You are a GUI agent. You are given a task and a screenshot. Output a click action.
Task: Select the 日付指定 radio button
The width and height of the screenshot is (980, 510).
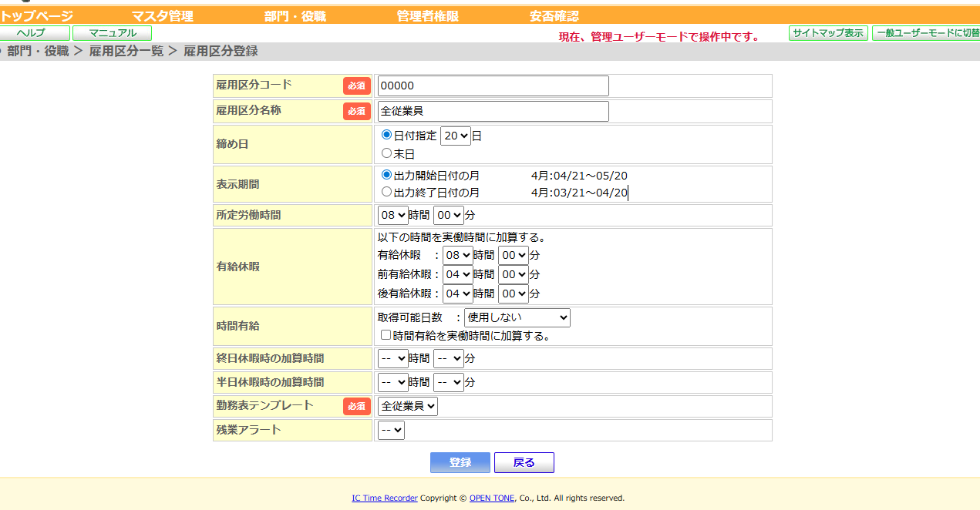coord(386,135)
